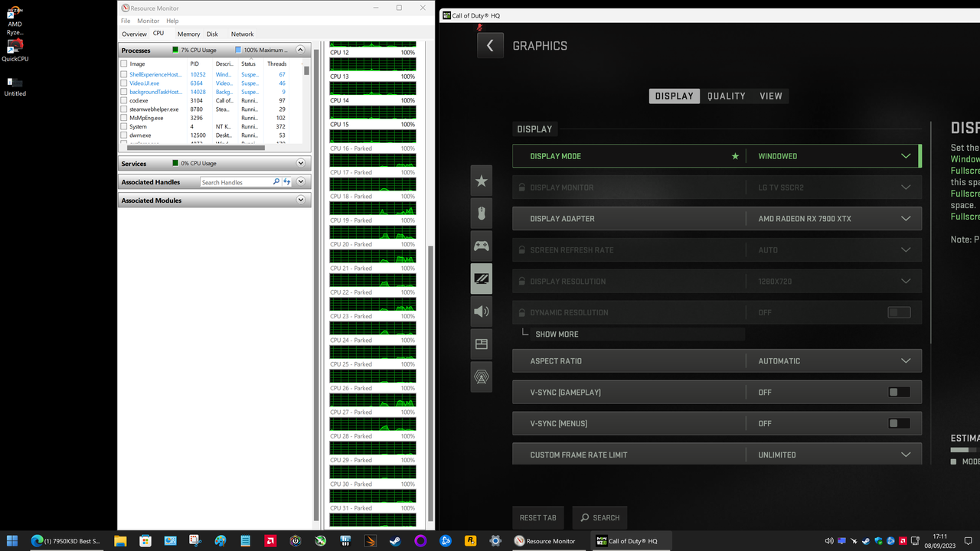Screen dimensions: 980x551
Task: Collapse the Processes section
Action: point(300,50)
